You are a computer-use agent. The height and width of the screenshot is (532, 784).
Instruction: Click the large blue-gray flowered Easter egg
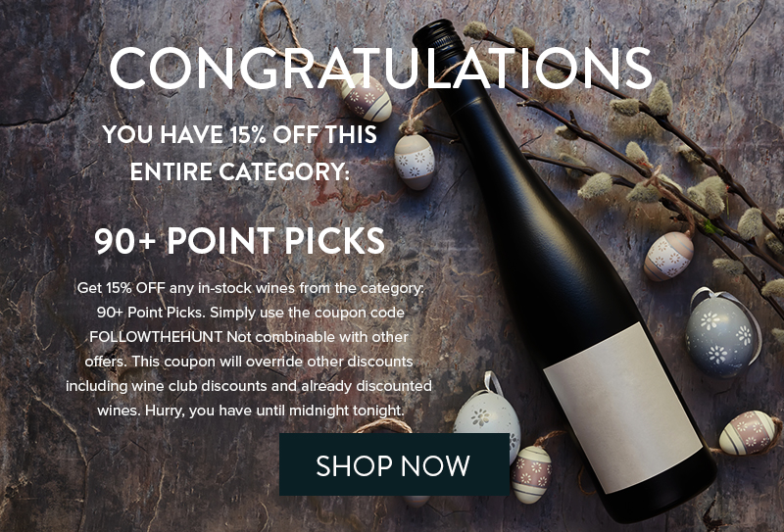pyautogui.click(x=721, y=335)
